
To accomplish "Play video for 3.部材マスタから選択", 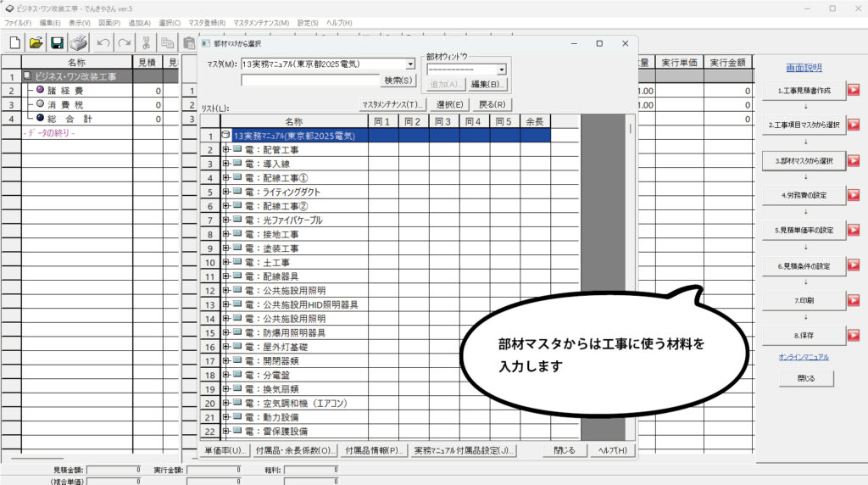I will 854,160.
